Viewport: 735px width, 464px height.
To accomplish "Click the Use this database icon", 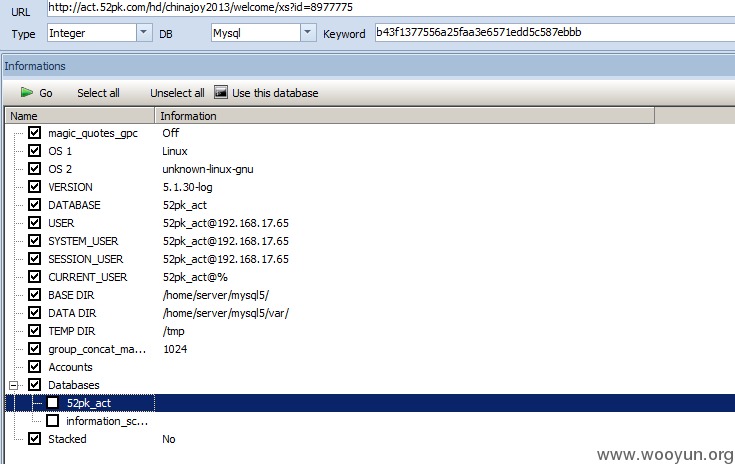I will pos(221,92).
